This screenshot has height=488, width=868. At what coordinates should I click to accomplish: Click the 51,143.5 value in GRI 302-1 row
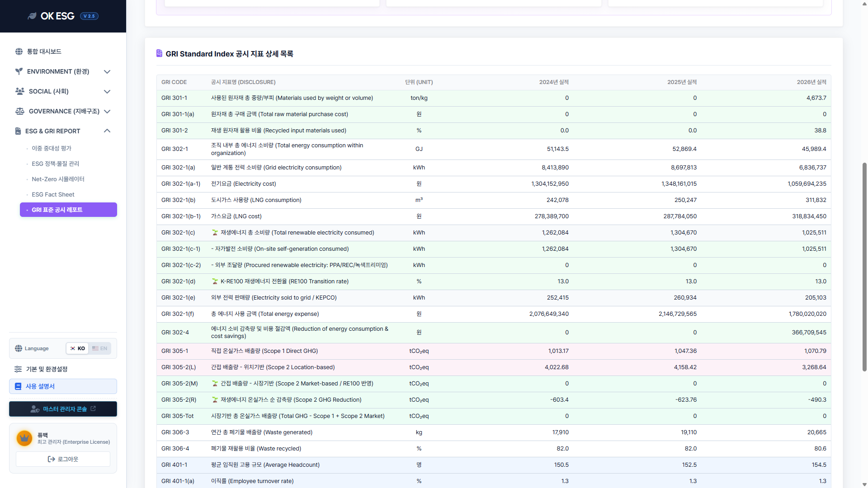558,149
